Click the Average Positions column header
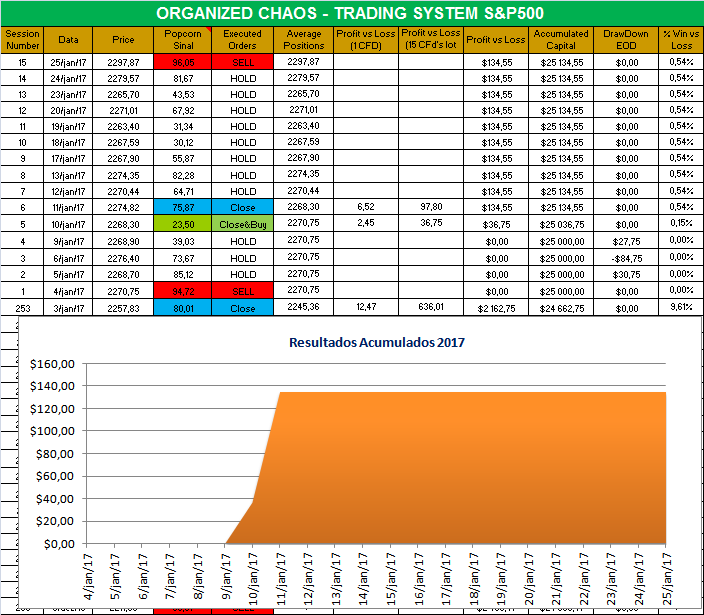Image resolution: width=704 pixels, height=615 pixels. pos(304,40)
